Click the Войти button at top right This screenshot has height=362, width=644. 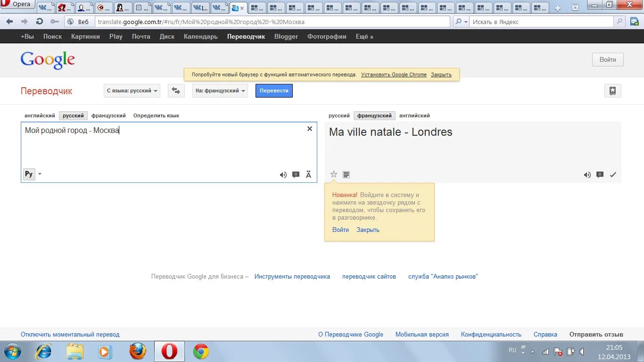click(608, 60)
